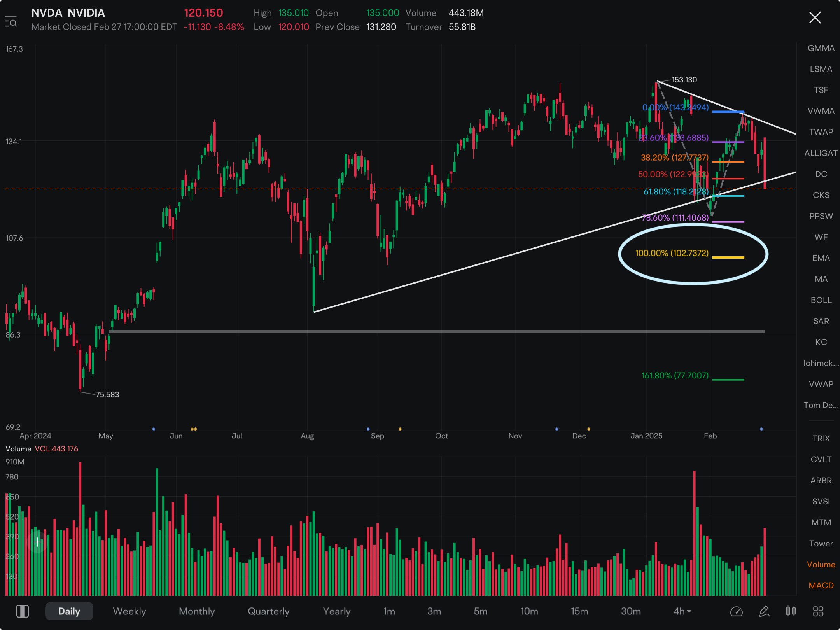This screenshot has width=840, height=630.
Task: Add the TRIX sub-indicator
Action: point(821,439)
